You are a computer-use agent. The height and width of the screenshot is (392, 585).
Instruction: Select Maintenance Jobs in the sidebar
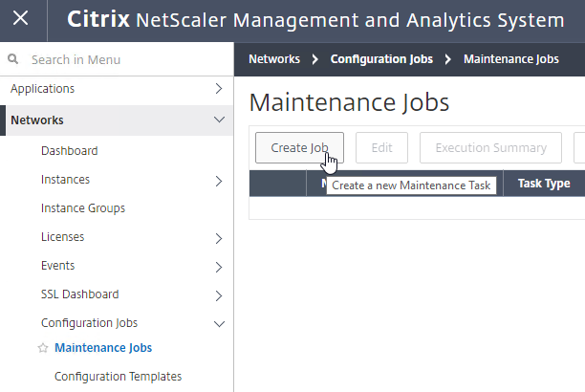pos(103,348)
